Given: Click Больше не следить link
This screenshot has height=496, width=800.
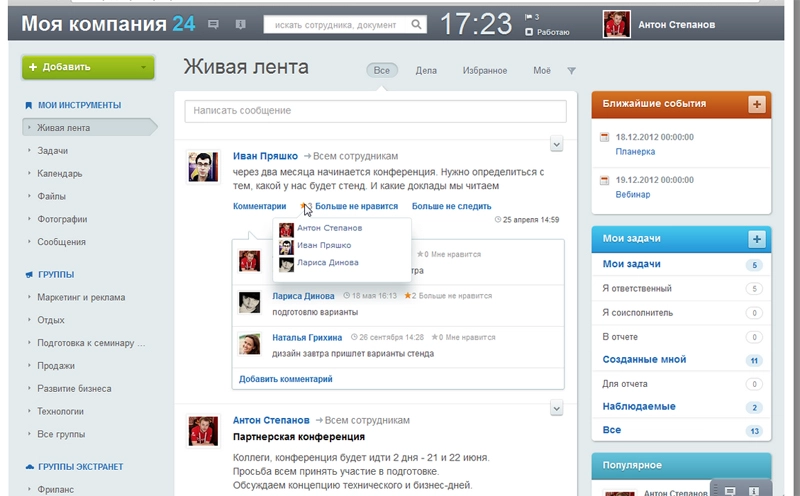Looking at the screenshot, I should tap(452, 206).
